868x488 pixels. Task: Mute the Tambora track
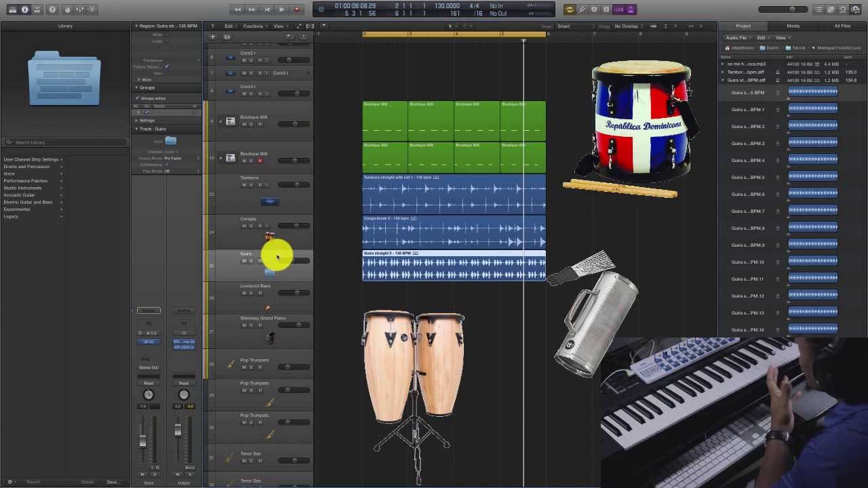(x=243, y=185)
